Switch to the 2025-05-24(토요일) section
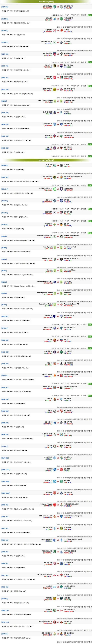This screenshot has width=92, height=644. coord(46,160)
